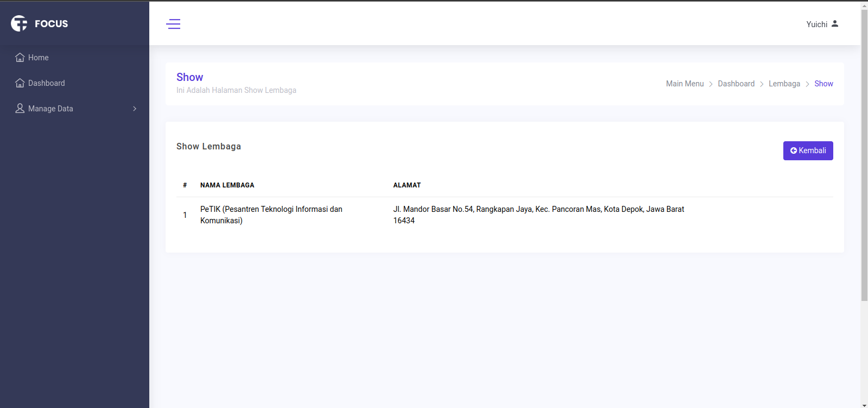Open the Home menu item label

pyautogui.click(x=39, y=58)
